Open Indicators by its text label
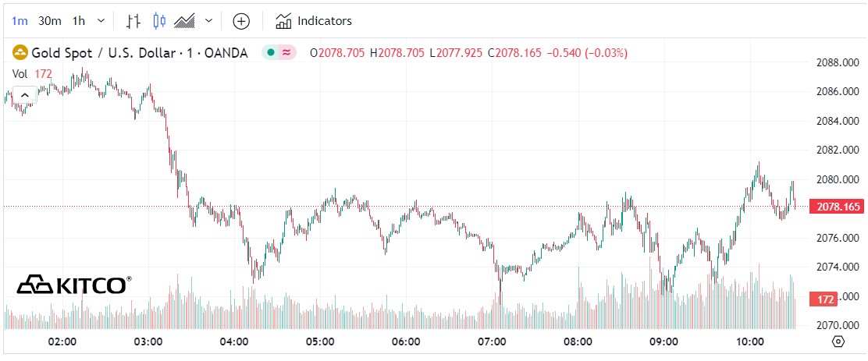This screenshot has height=361, width=868. pyautogui.click(x=324, y=21)
